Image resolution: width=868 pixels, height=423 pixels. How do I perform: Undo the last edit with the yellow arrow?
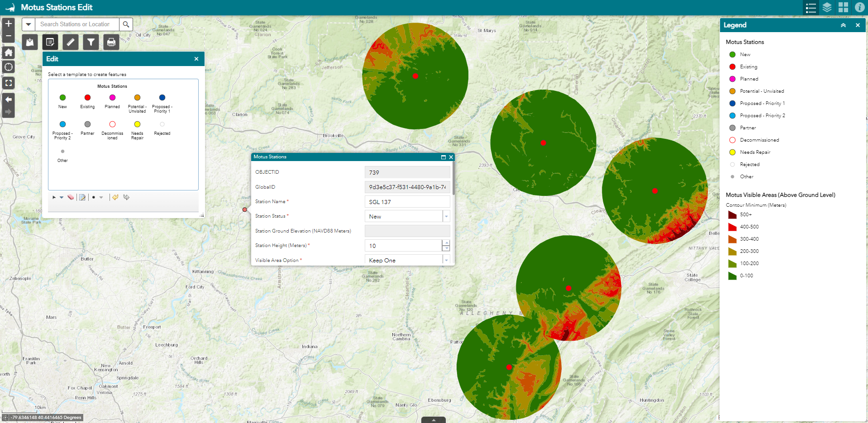tap(115, 197)
